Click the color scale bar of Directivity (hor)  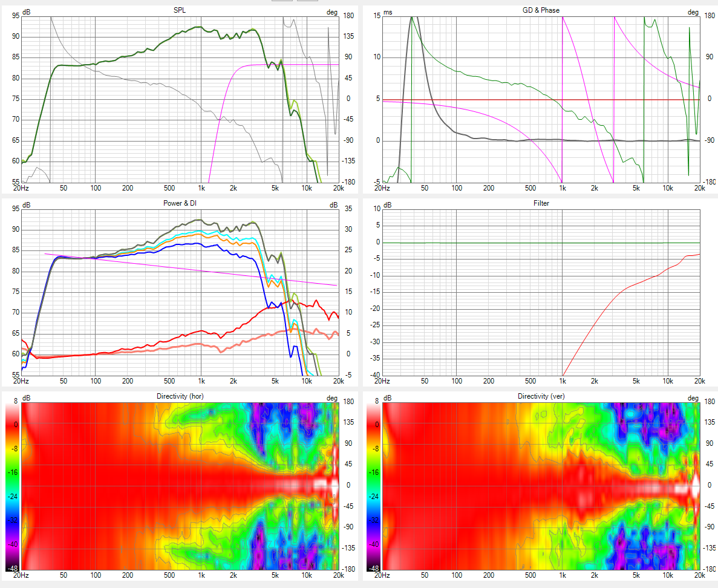12,487
